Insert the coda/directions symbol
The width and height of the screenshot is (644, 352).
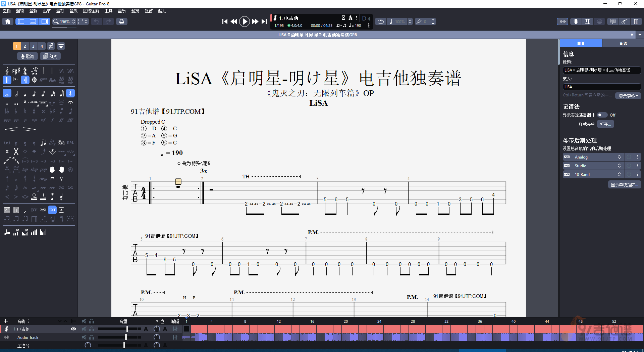point(34,80)
